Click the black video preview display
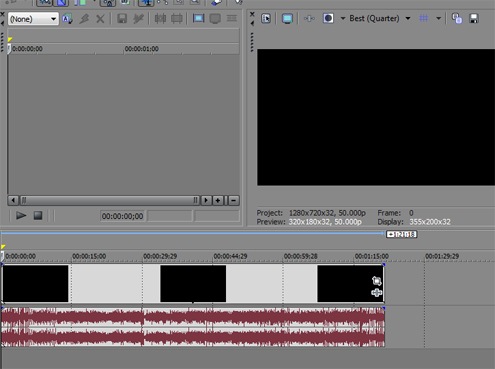 [376, 117]
